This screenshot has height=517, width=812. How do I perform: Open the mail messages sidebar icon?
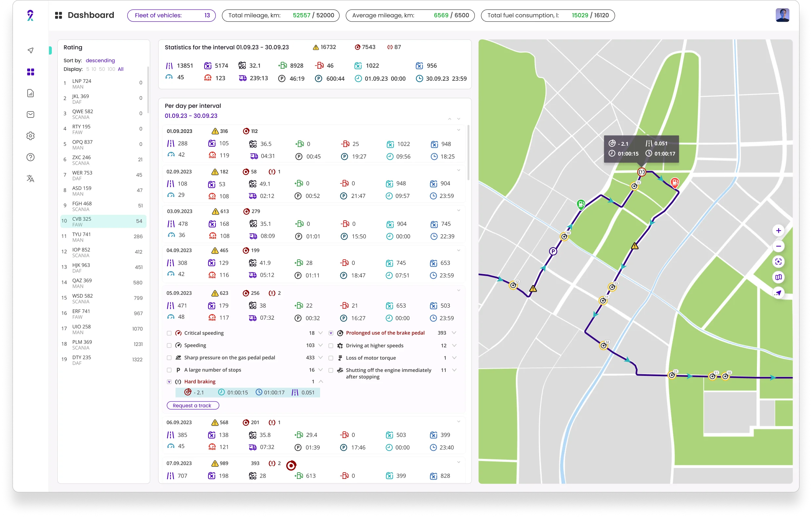[30, 115]
